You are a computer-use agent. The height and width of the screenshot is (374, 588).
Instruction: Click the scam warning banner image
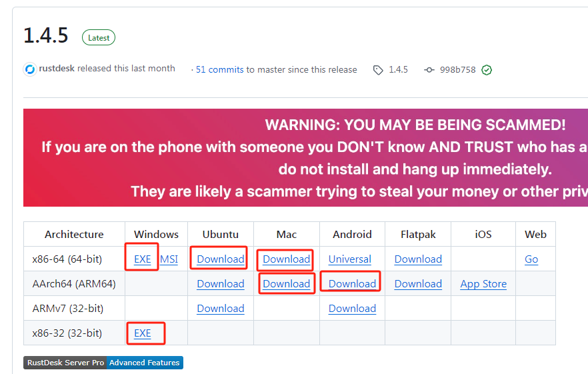[305, 157]
